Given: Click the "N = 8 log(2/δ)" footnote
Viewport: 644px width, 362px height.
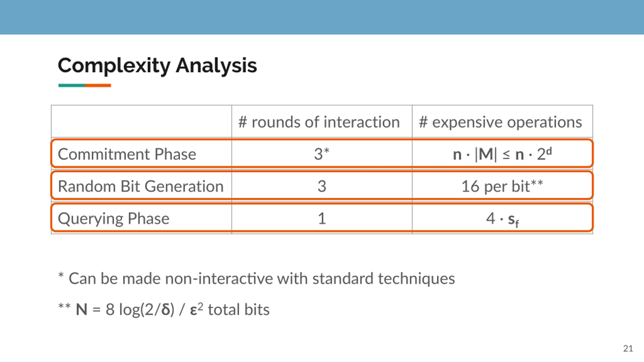Looking at the screenshot, I should (x=125, y=309).
